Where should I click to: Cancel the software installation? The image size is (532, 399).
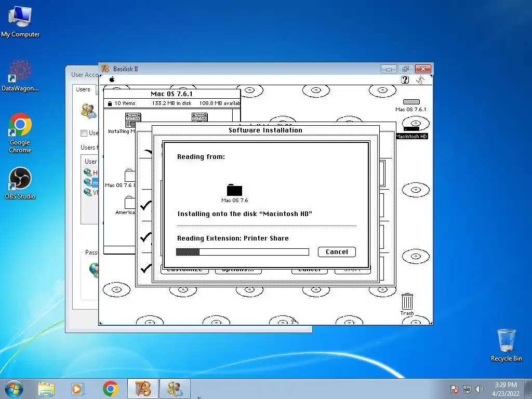(x=337, y=252)
